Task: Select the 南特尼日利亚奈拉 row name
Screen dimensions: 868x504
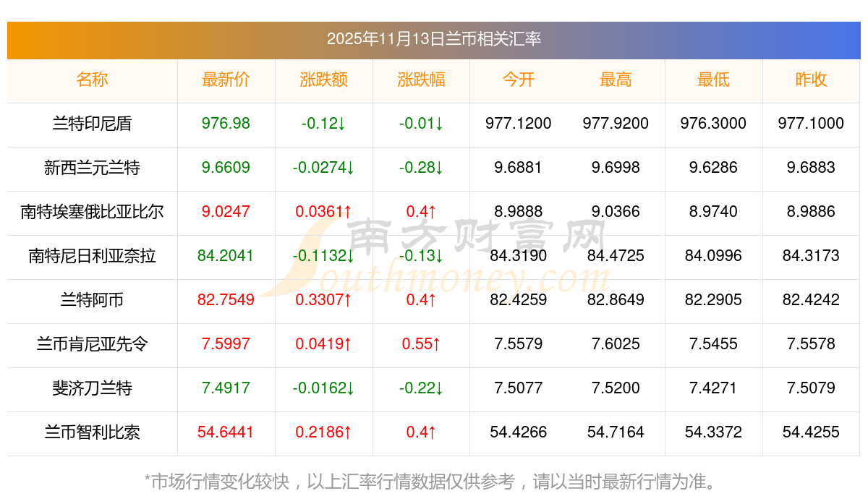Action: pyautogui.click(x=92, y=257)
